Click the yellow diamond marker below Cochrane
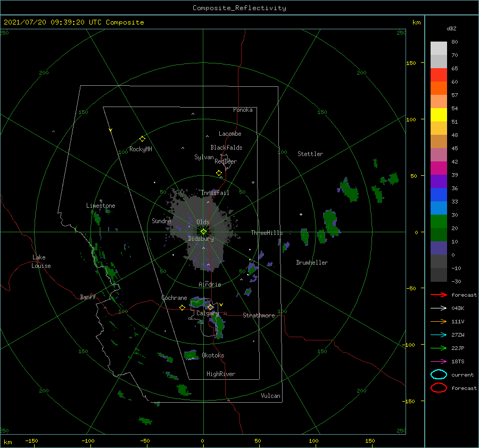The width and height of the screenshot is (479, 448). 182,307
